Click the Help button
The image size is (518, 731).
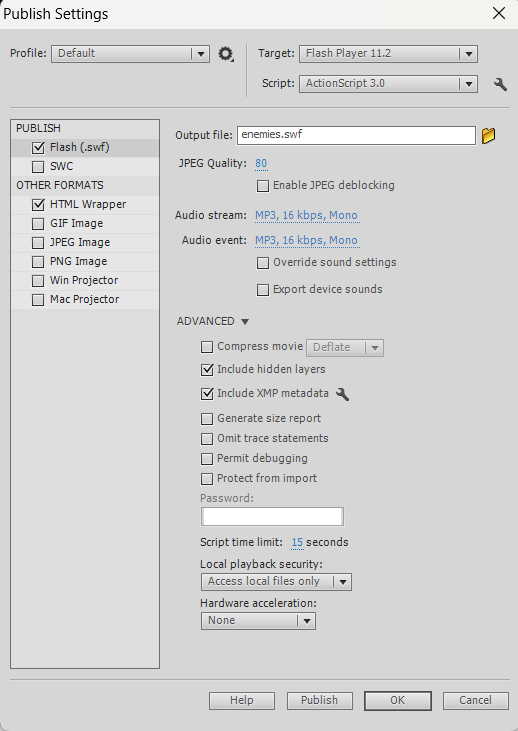pos(242,700)
